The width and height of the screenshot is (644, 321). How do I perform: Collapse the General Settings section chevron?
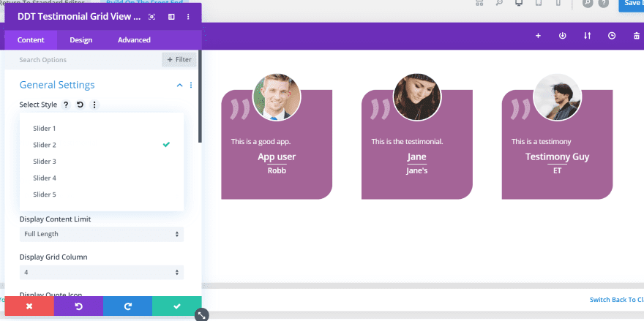coord(179,85)
